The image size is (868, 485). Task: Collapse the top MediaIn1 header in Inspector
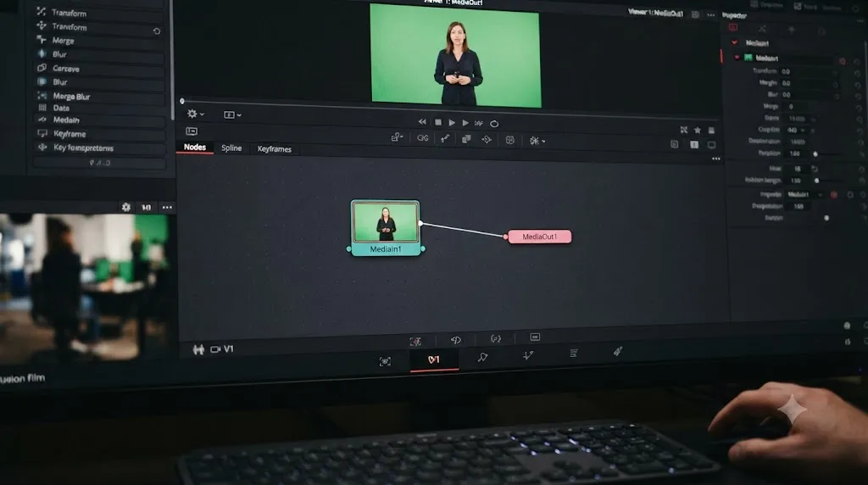point(735,42)
